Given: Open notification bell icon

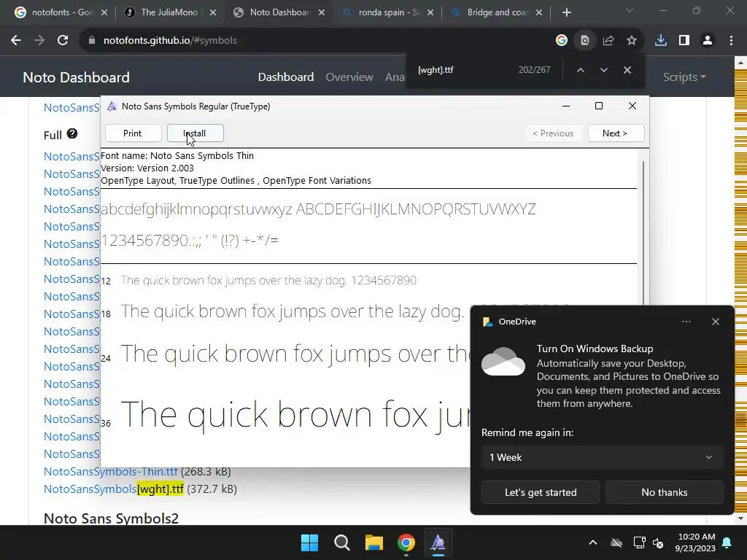Looking at the screenshot, I should 727,542.
